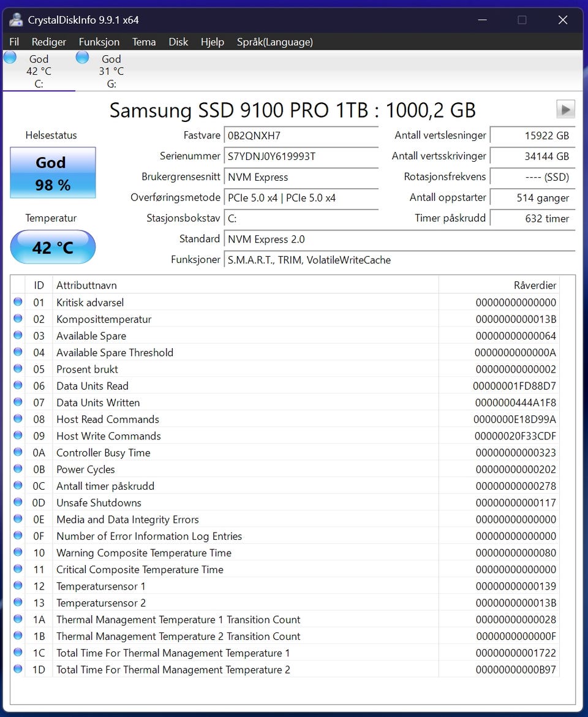Click the status dot for Temperatursensor 2
This screenshot has width=588, height=717.
[18, 602]
